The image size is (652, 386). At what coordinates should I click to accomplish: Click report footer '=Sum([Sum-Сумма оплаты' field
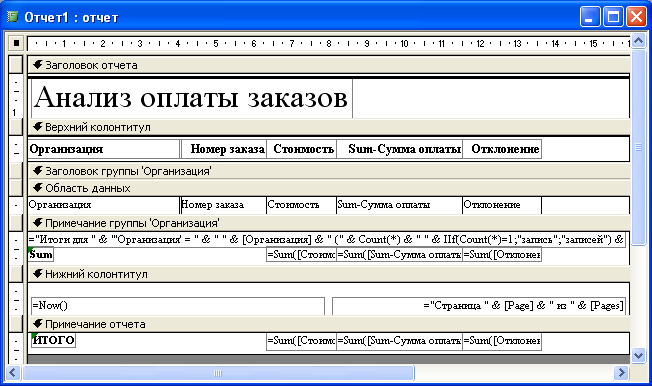point(399,341)
